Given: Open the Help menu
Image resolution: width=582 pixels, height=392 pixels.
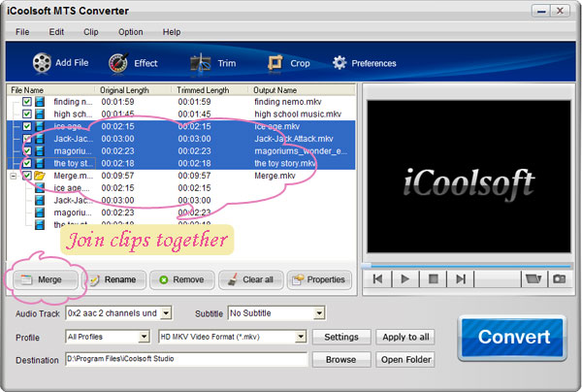Looking at the screenshot, I should tap(172, 32).
